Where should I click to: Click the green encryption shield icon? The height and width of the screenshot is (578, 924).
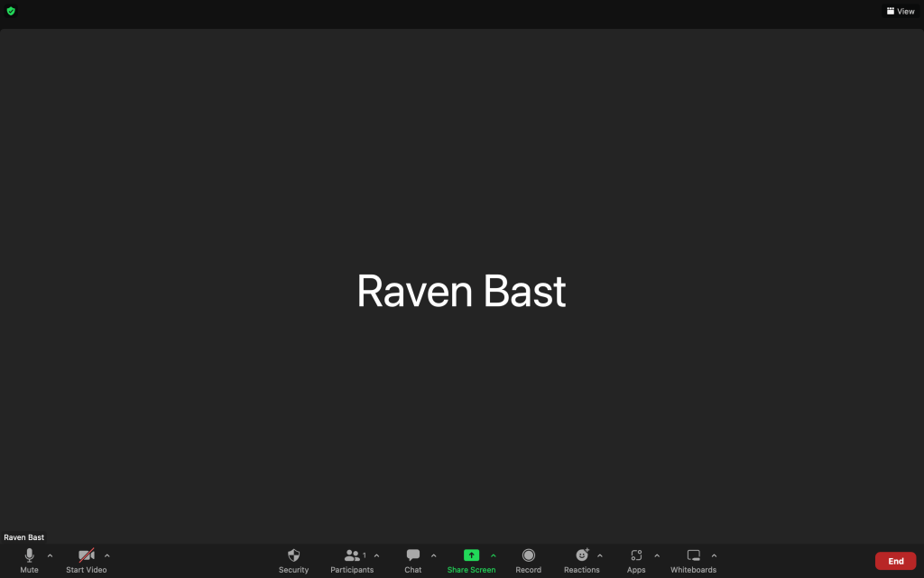[11, 11]
